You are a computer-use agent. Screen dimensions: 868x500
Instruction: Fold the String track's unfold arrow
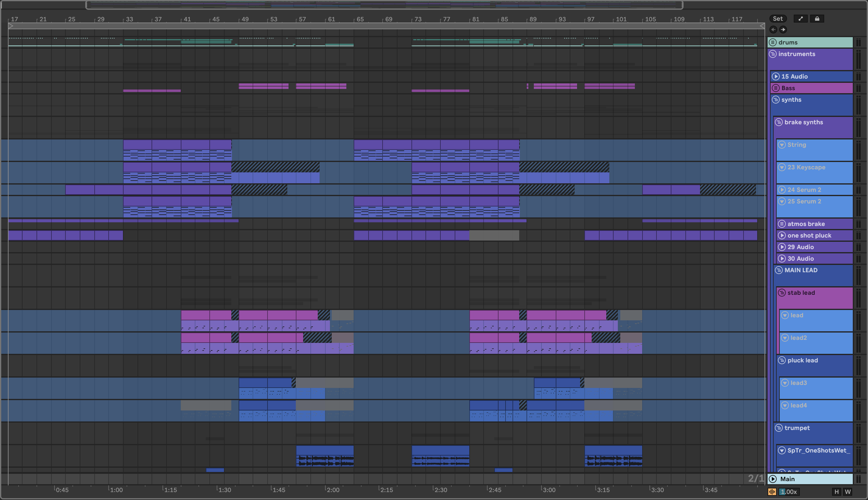(x=782, y=145)
